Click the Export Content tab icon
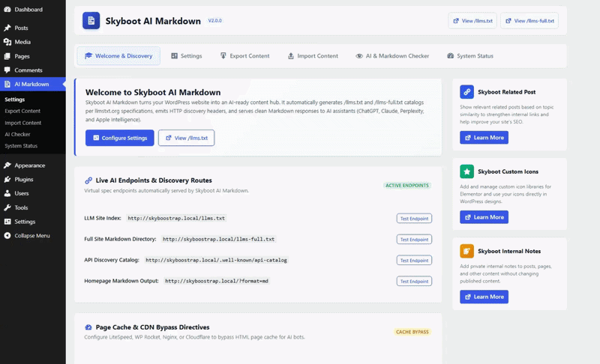The width and height of the screenshot is (600, 364). pyautogui.click(x=223, y=55)
